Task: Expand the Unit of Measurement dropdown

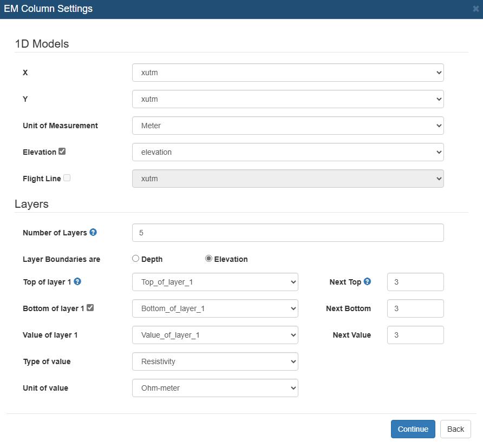Action: click(288, 126)
